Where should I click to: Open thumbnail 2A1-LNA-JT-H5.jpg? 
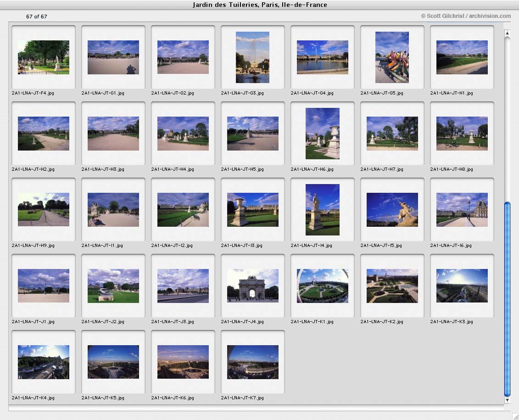(x=252, y=134)
